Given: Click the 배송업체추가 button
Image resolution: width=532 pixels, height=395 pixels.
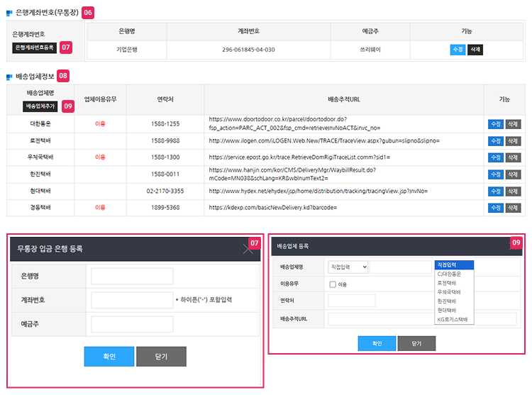Looking at the screenshot, I should point(40,106).
